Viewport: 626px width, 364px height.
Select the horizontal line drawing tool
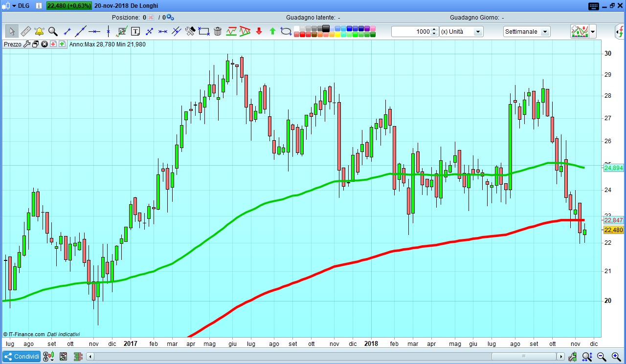[x=94, y=32]
